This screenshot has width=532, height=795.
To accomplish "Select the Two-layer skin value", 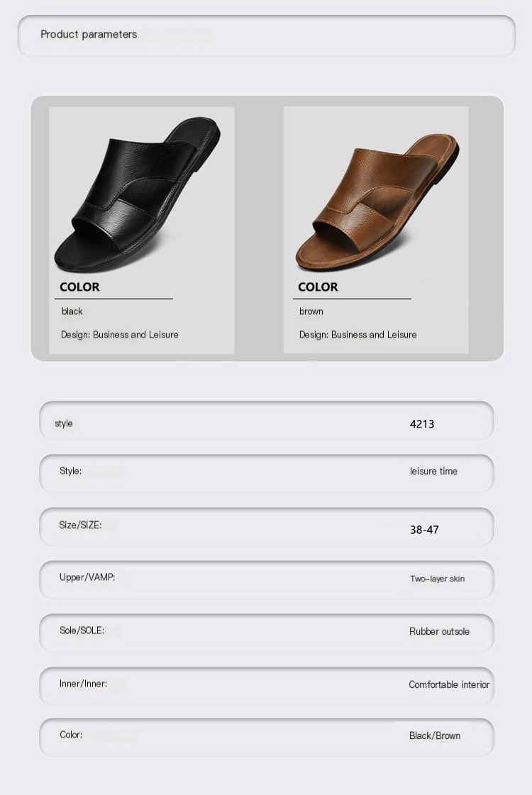I will coord(437,579).
